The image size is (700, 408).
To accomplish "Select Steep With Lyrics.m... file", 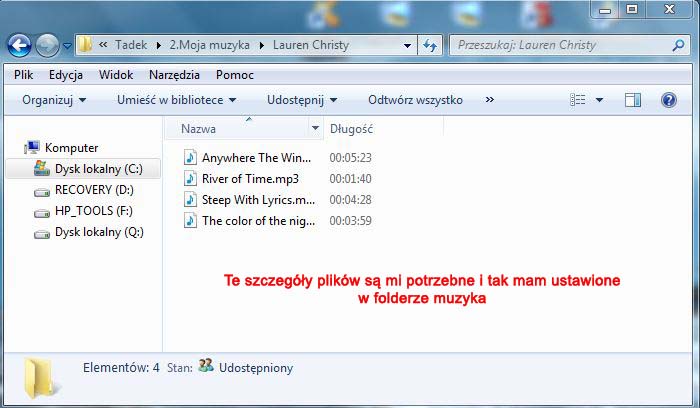I will tap(258, 200).
